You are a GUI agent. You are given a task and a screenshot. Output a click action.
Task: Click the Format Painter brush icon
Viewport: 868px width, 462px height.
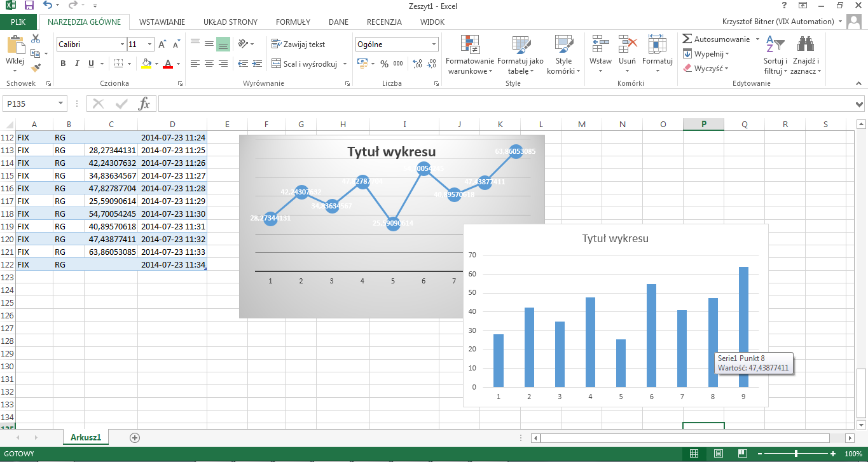pyautogui.click(x=36, y=67)
